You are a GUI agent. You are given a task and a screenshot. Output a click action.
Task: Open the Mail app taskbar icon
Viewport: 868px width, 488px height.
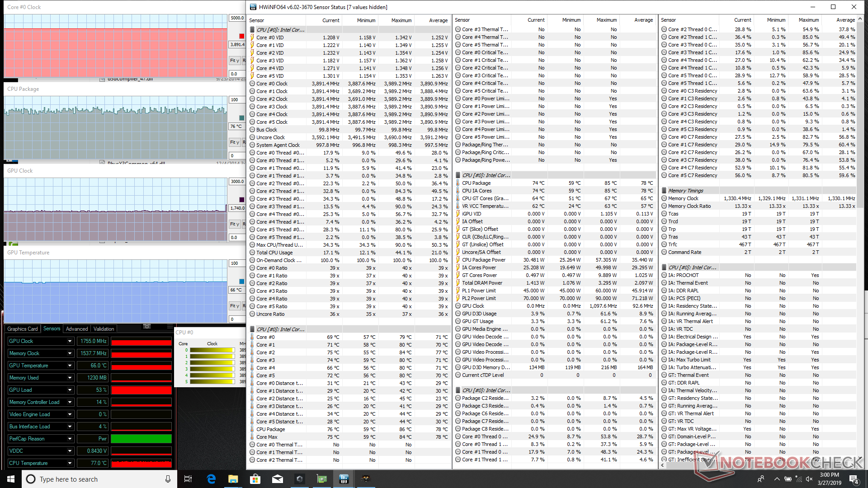click(278, 479)
